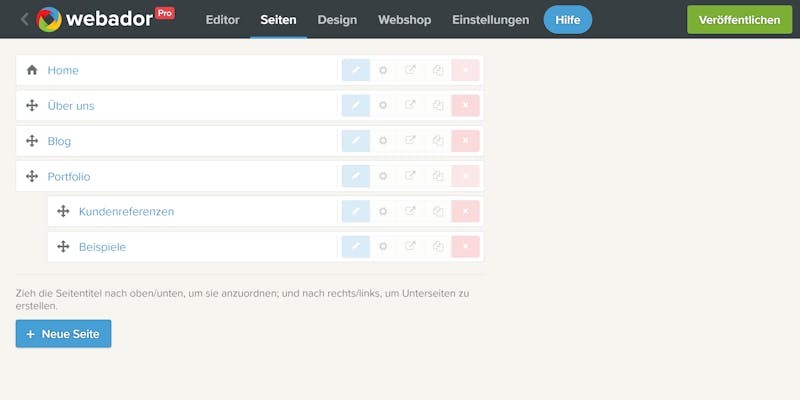Click the move handle for Blog

point(32,141)
